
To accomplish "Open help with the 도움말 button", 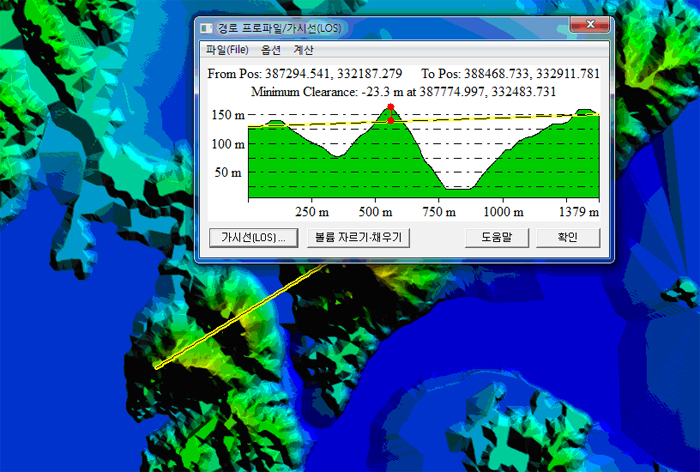I will coord(497,238).
